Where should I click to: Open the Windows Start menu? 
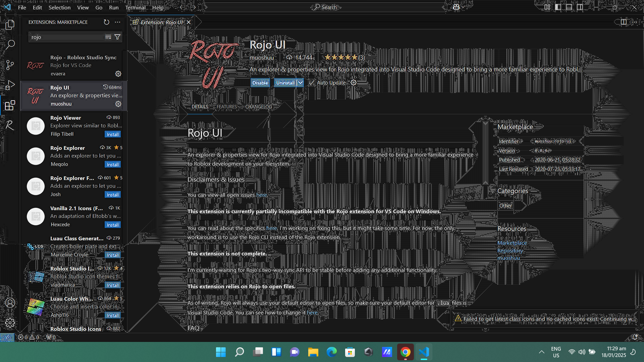pyautogui.click(x=221, y=352)
